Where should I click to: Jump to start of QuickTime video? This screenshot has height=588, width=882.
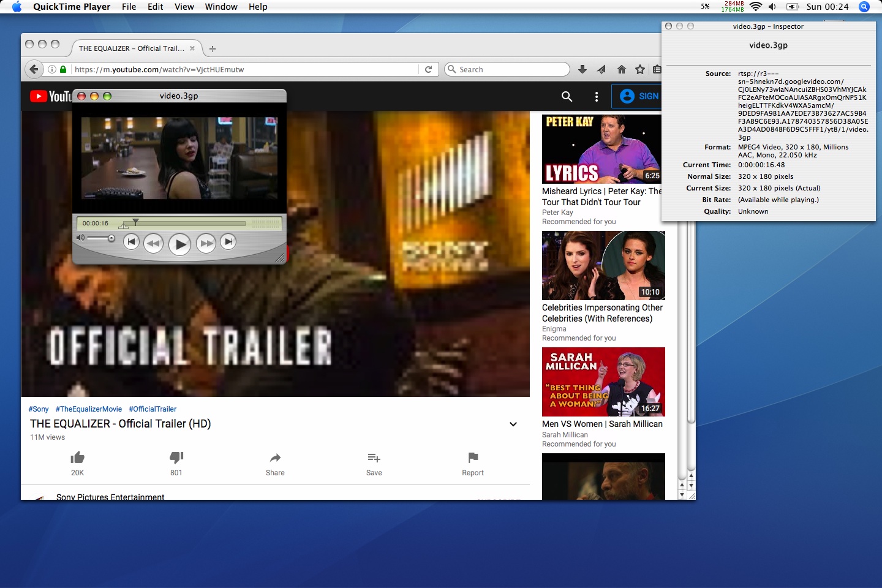point(131,242)
